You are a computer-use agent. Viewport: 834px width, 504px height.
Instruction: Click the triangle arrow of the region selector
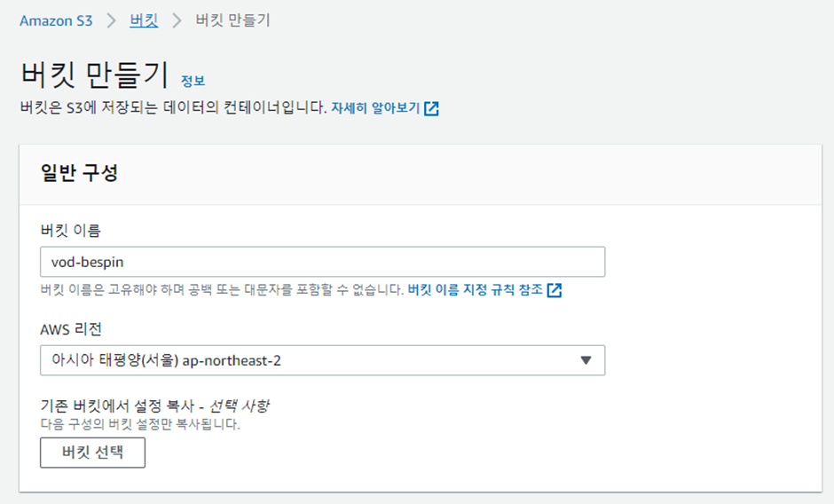[x=586, y=360]
